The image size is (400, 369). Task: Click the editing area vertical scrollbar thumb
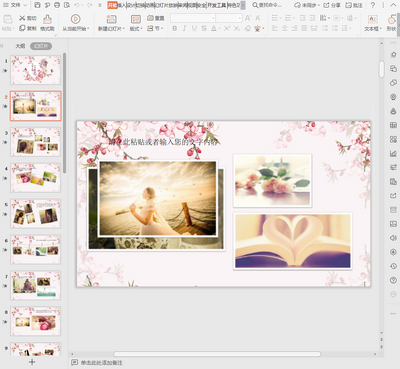point(382,69)
